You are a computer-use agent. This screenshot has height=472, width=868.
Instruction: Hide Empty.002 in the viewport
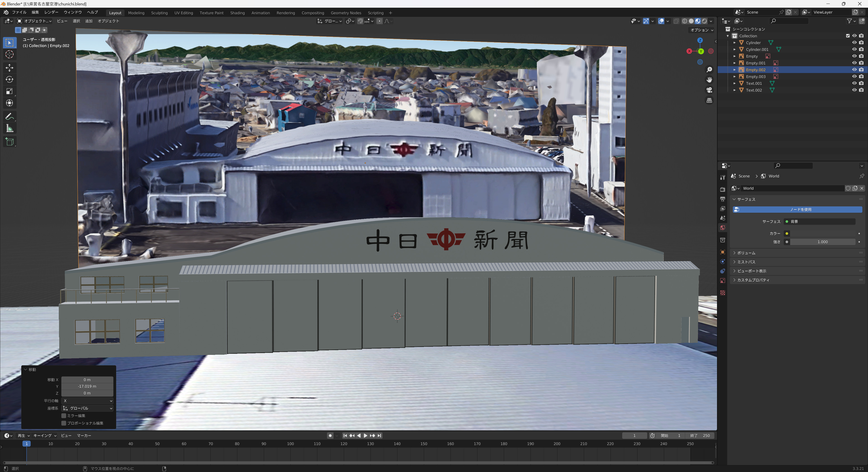(854, 70)
